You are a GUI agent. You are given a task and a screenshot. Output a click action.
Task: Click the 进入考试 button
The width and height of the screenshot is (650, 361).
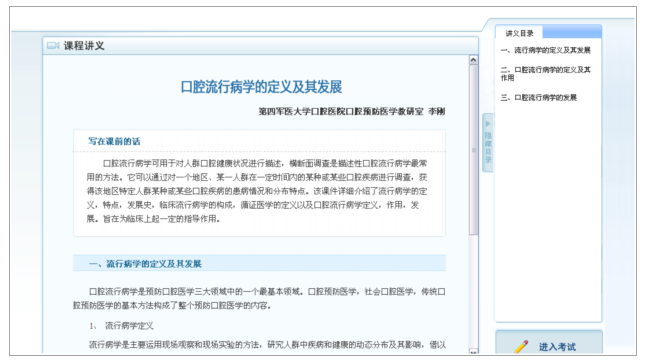pyautogui.click(x=548, y=343)
